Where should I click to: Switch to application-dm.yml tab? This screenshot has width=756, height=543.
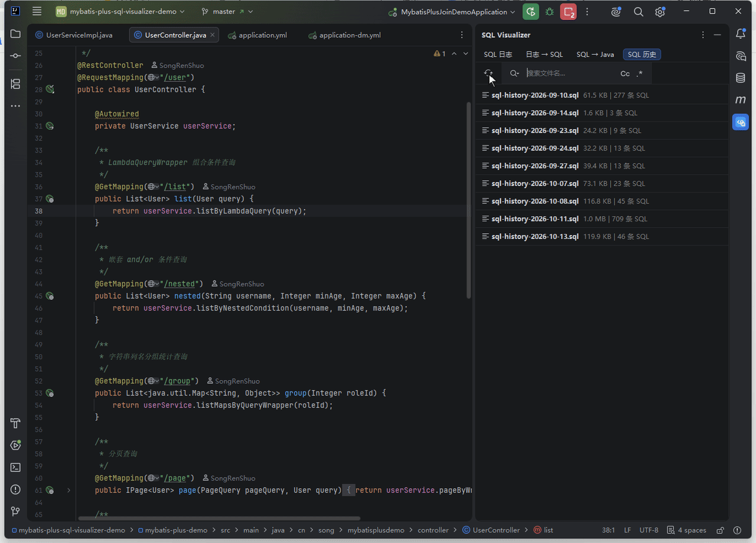344,35
